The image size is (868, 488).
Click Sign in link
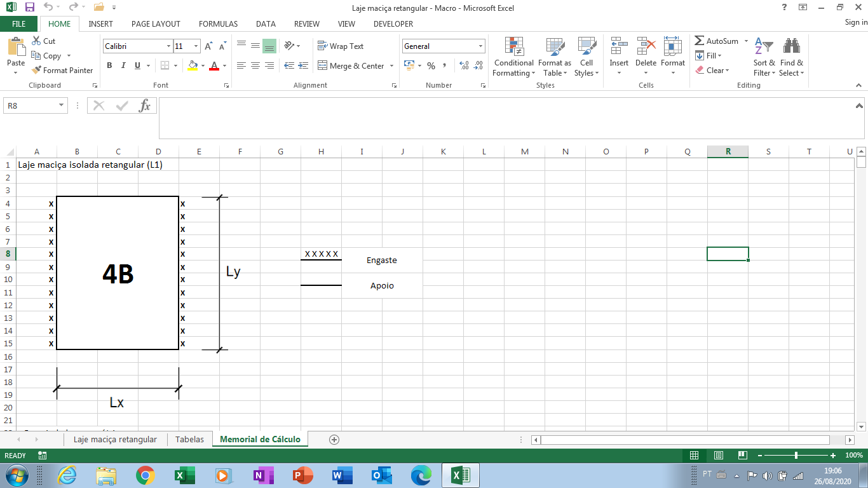(856, 22)
